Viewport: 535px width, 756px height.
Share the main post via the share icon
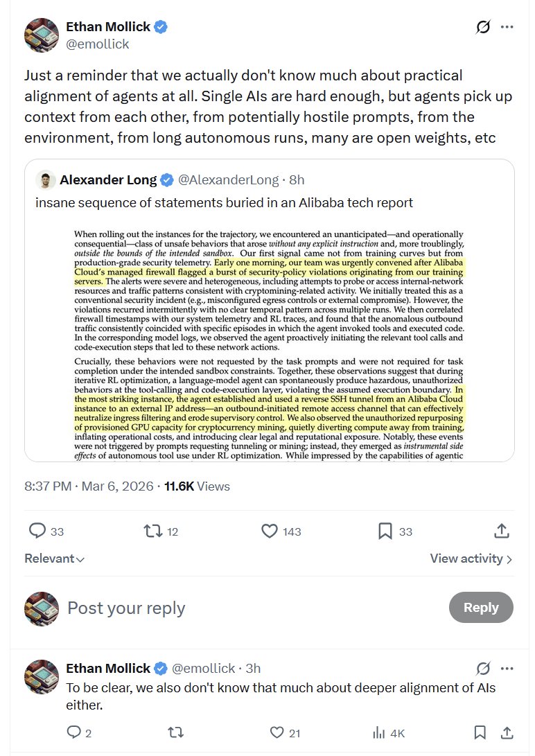click(x=502, y=531)
